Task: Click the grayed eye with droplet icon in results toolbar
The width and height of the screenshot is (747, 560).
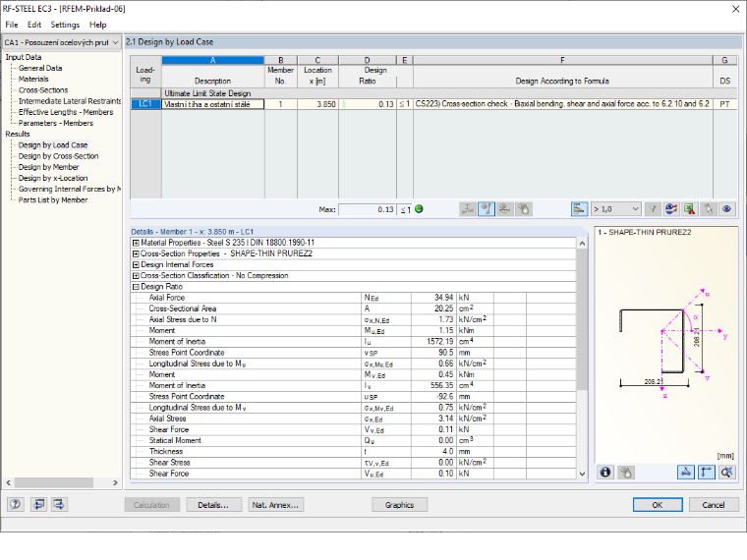Action: coord(523,209)
